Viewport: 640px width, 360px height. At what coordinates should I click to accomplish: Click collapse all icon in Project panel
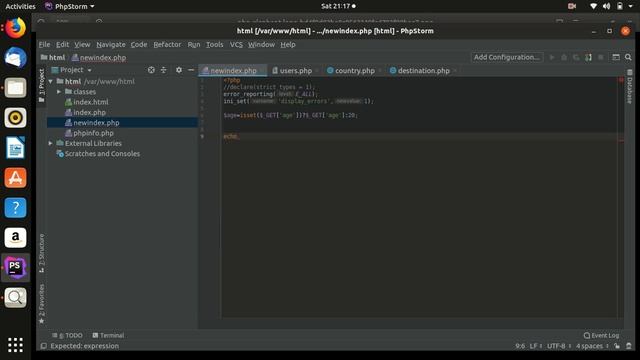click(164, 70)
